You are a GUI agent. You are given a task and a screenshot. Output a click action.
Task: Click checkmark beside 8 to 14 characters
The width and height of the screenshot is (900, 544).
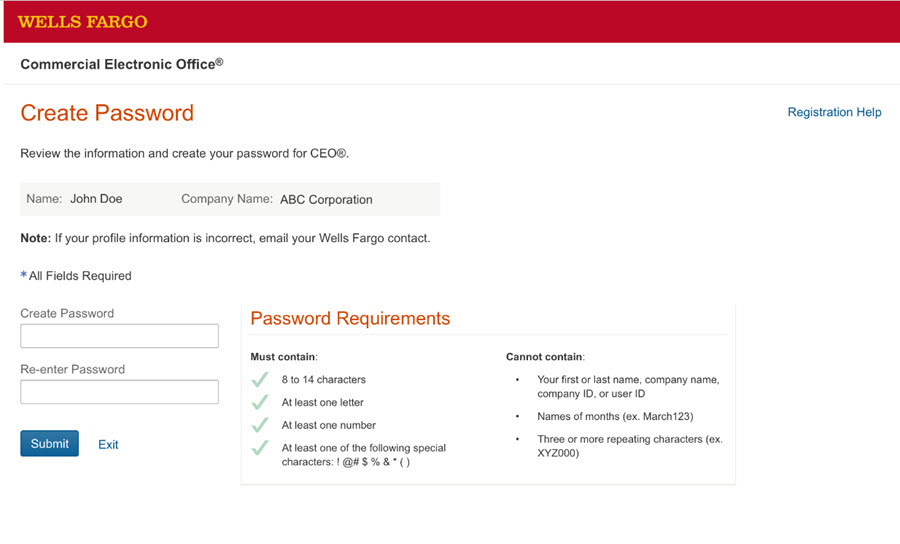pos(260,380)
